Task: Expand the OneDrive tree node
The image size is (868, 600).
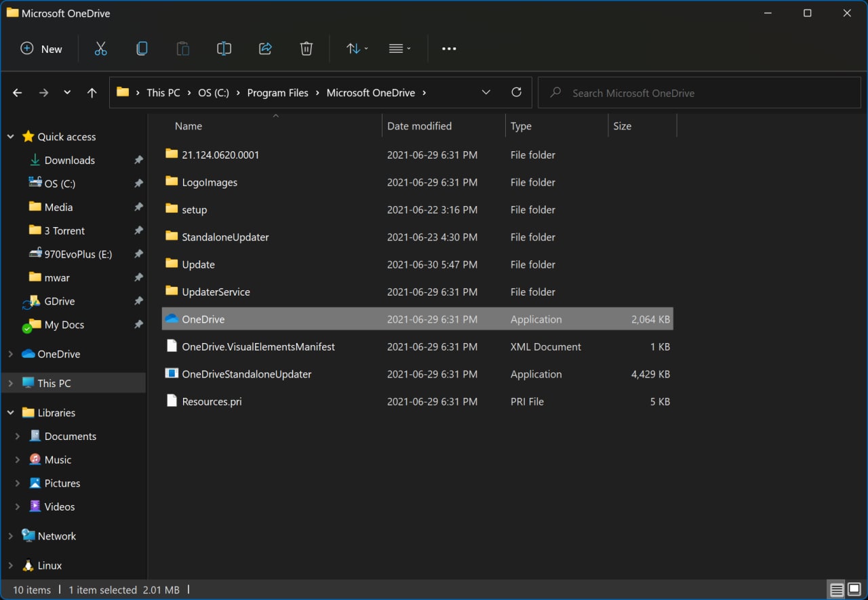Action: (10, 354)
